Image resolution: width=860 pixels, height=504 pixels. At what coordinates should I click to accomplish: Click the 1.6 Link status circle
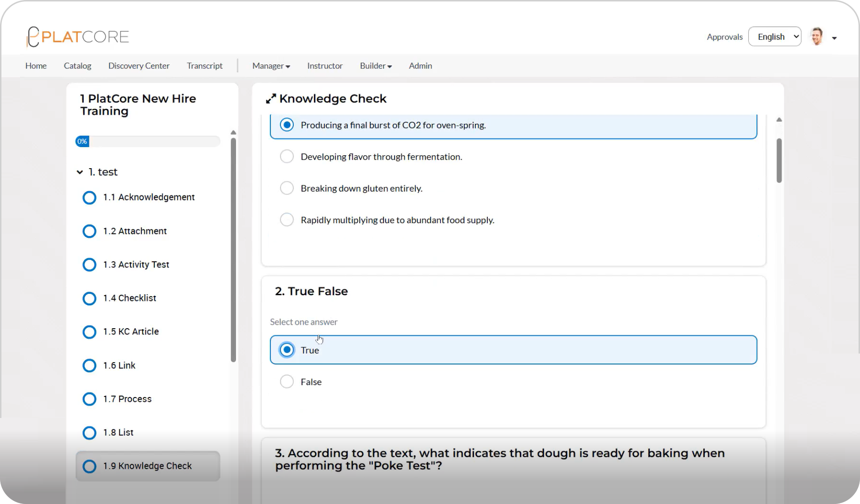pos(89,365)
